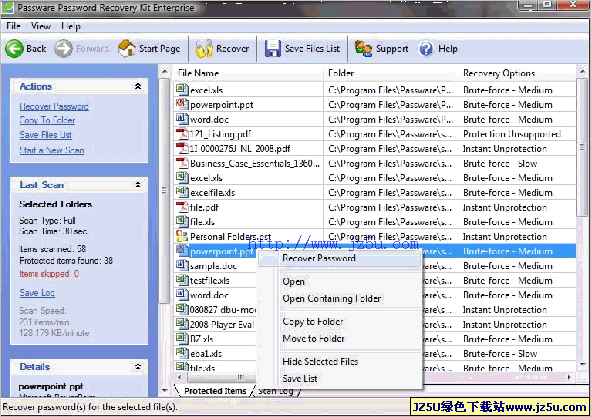
Task: Click the Excel icon beside ebal.xls
Action: click(182, 353)
